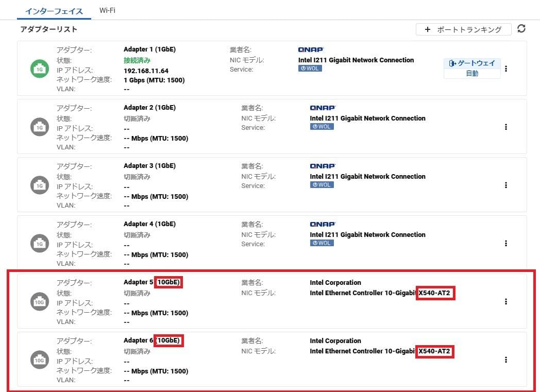
Task: Click the grey Adapter 3 1G port icon
Action: coord(40,185)
